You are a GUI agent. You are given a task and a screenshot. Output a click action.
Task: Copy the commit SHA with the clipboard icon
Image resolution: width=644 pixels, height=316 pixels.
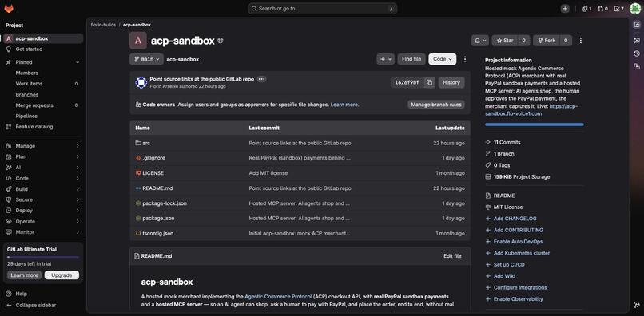(x=429, y=82)
